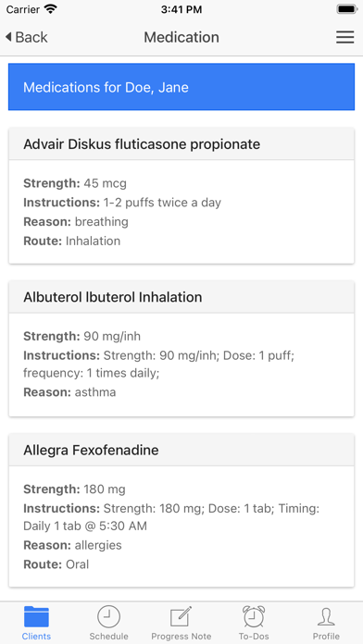Tap the Allegra instructions text with 5:30 AM
The height and width of the screenshot is (644, 363).
[x=171, y=516]
